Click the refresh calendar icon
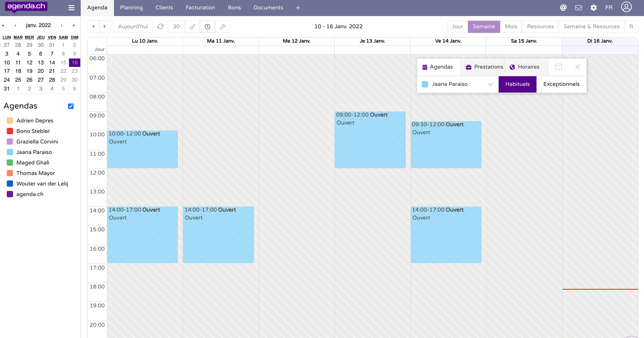Viewport: 644px width, 338px height. point(160,27)
